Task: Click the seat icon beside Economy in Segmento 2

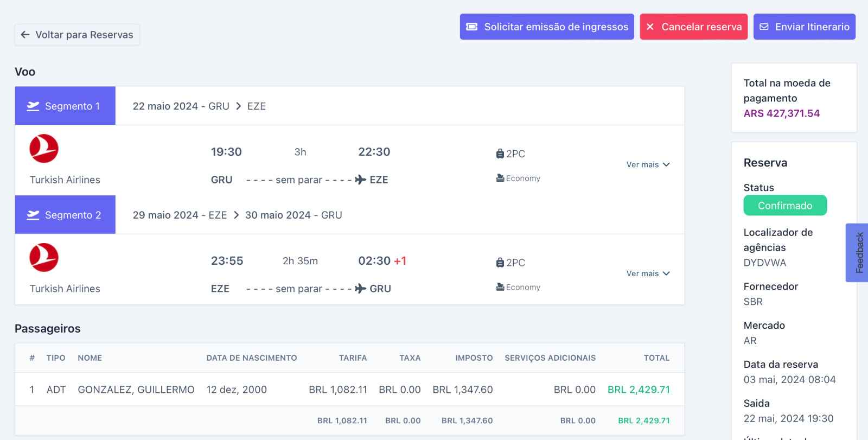Action: pyautogui.click(x=500, y=287)
